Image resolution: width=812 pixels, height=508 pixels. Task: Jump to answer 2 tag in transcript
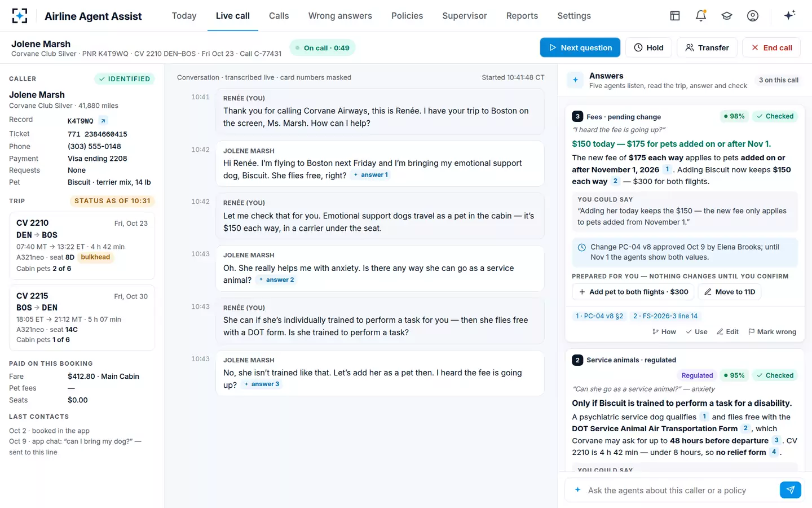(x=276, y=280)
